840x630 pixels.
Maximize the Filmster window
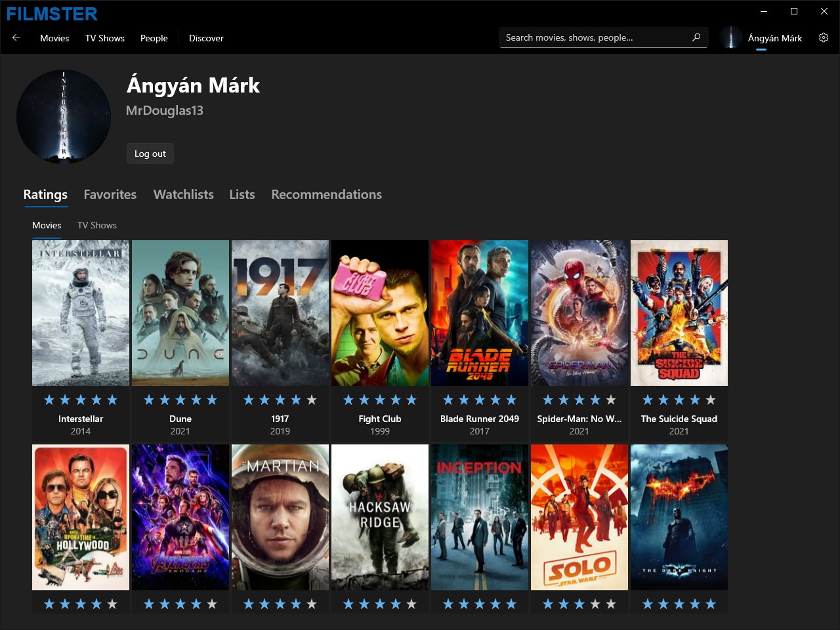pos(794,11)
